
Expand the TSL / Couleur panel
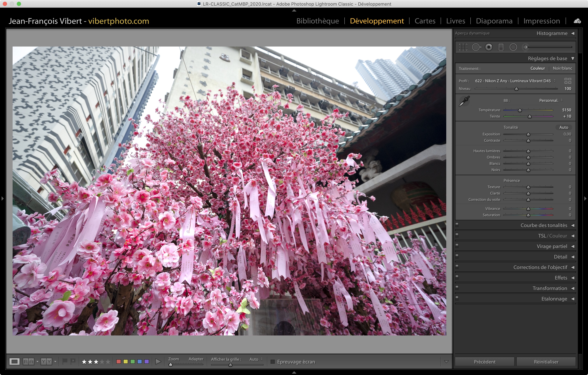[x=552, y=236]
